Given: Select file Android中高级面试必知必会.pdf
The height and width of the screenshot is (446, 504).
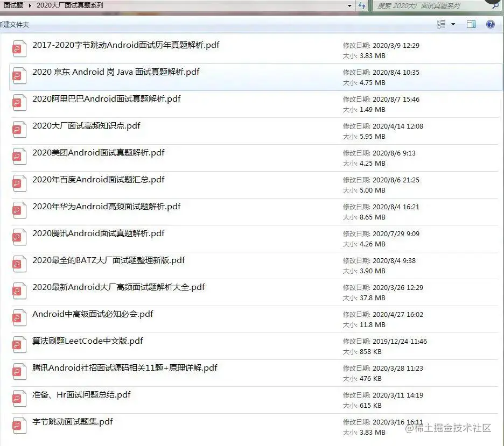Looking at the screenshot, I should tap(93, 315).
